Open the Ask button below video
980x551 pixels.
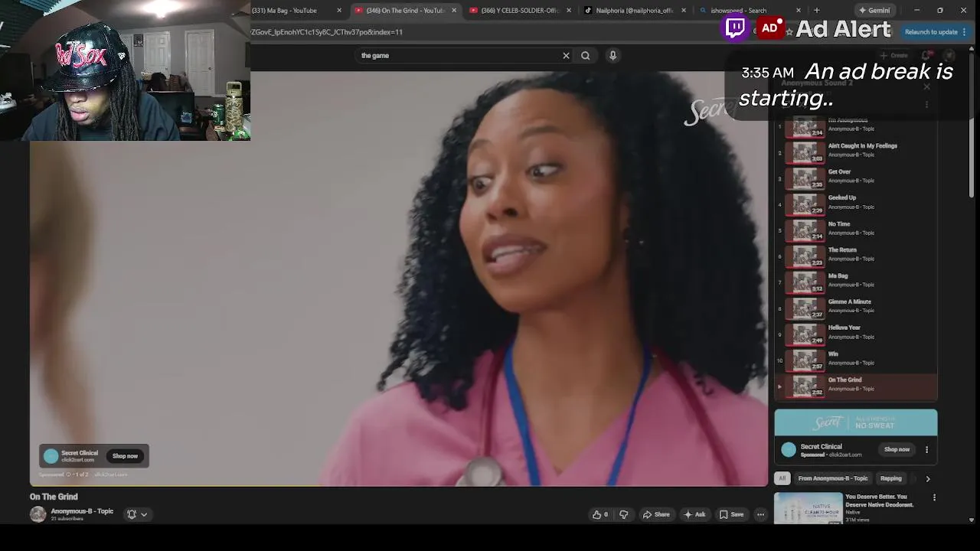pyautogui.click(x=694, y=514)
